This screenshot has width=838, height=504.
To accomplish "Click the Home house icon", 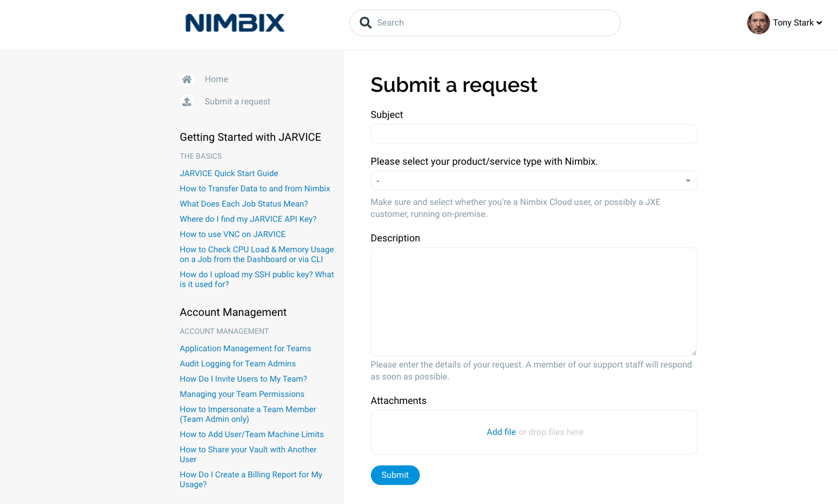I will [187, 79].
